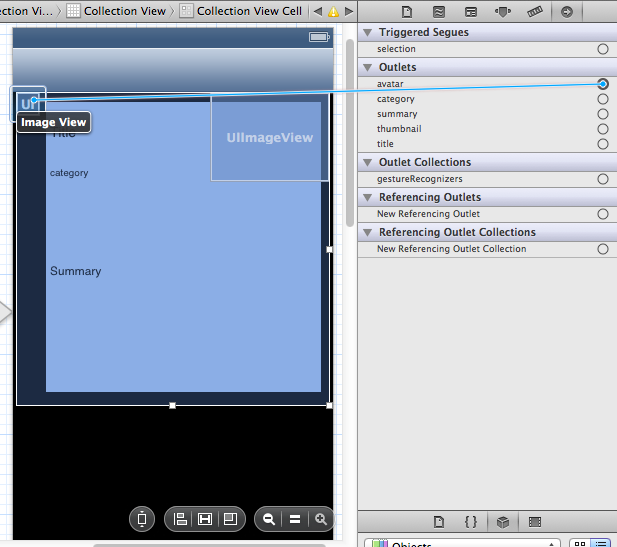Click the yellow warning issue indicator
Viewport: 617px width, 547px height.
click(333, 12)
